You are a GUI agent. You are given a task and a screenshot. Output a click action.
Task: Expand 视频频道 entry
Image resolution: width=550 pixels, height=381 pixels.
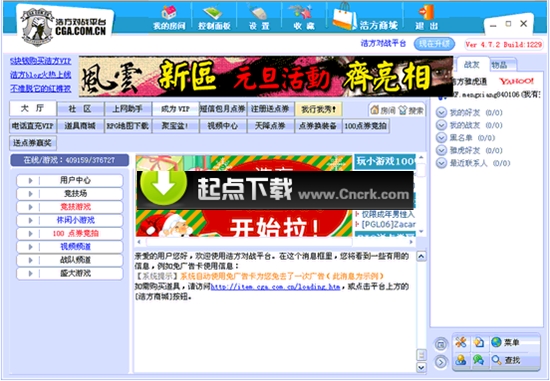70,247
